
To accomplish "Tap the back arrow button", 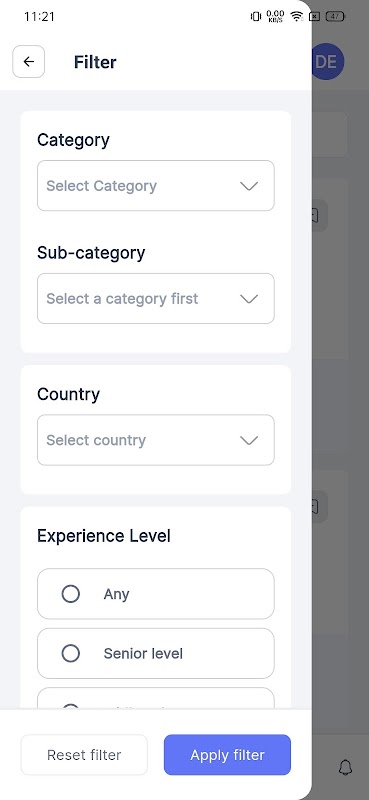I will pos(29,62).
